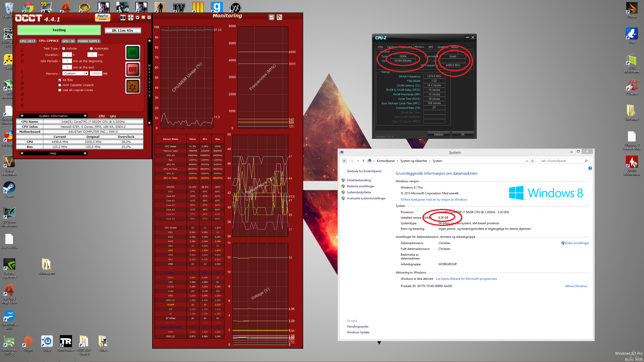The width and height of the screenshot is (644, 362).
Task: Click Endre innstillinger link
Action: click(x=577, y=243)
